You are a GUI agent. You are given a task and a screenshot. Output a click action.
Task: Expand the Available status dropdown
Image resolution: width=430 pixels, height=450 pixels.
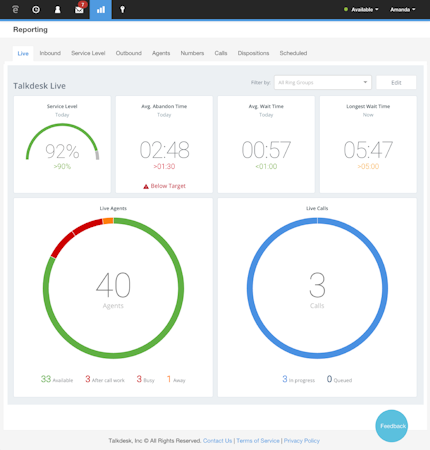[361, 9]
